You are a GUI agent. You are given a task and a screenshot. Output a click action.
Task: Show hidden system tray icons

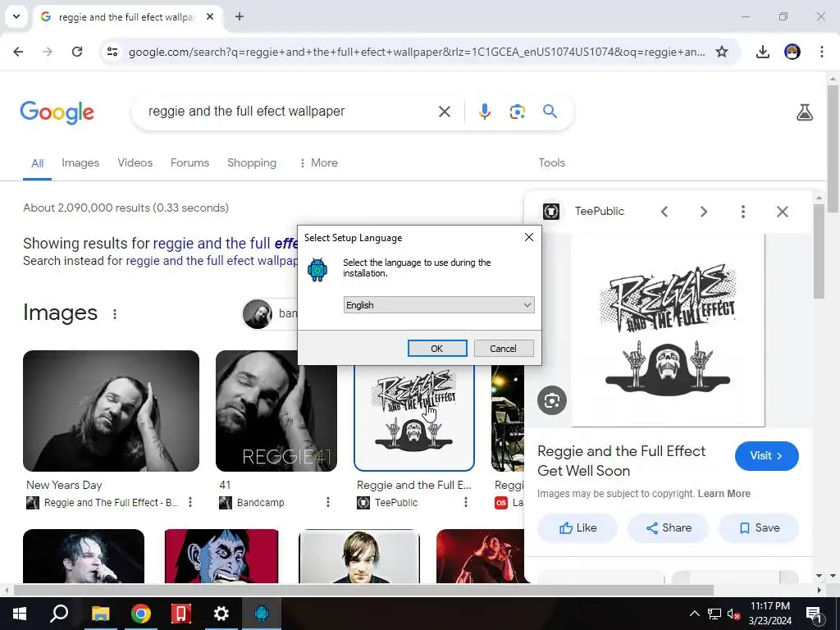(x=694, y=614)
